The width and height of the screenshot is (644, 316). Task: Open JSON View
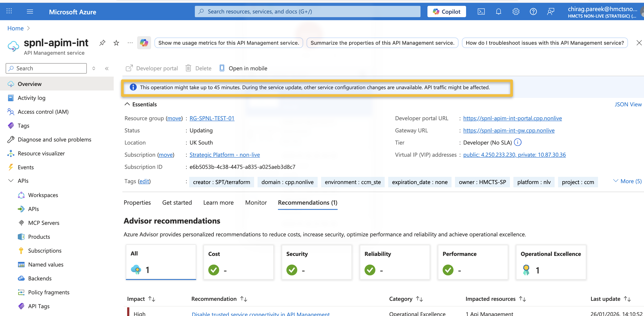point(628,104)
